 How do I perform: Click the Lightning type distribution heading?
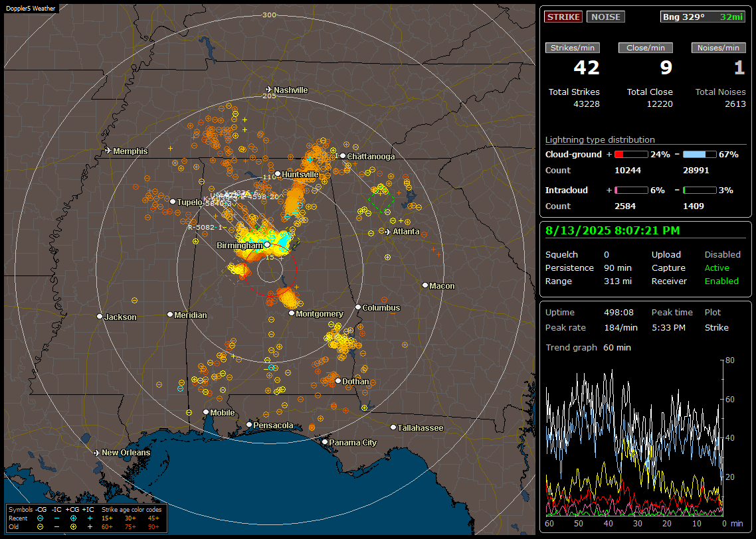point(600,139)
